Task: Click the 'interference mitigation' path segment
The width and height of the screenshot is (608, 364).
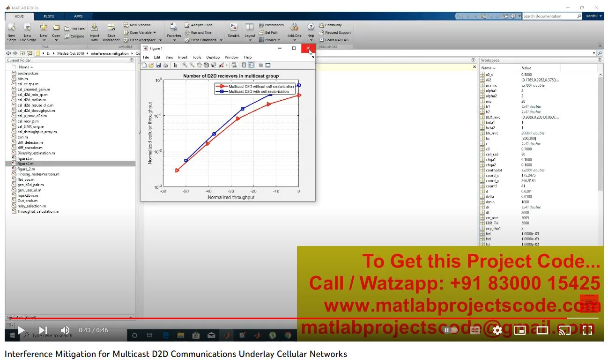Action: (110, 53)
